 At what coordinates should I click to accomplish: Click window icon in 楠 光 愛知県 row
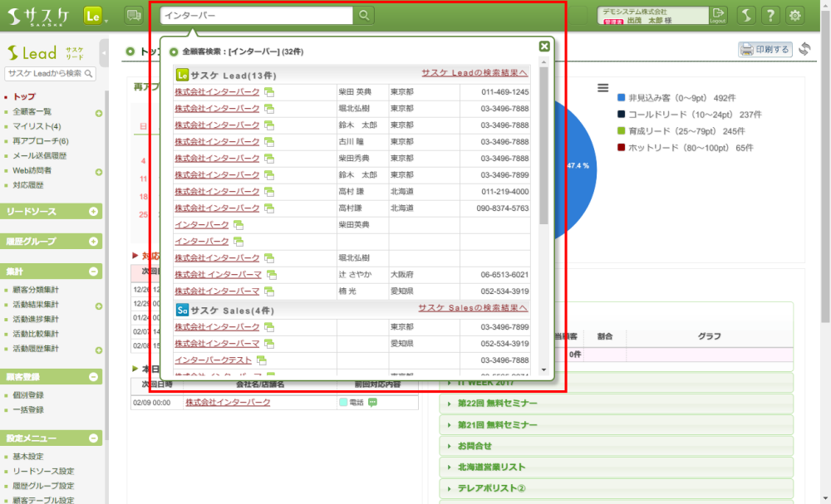[269, 291]
